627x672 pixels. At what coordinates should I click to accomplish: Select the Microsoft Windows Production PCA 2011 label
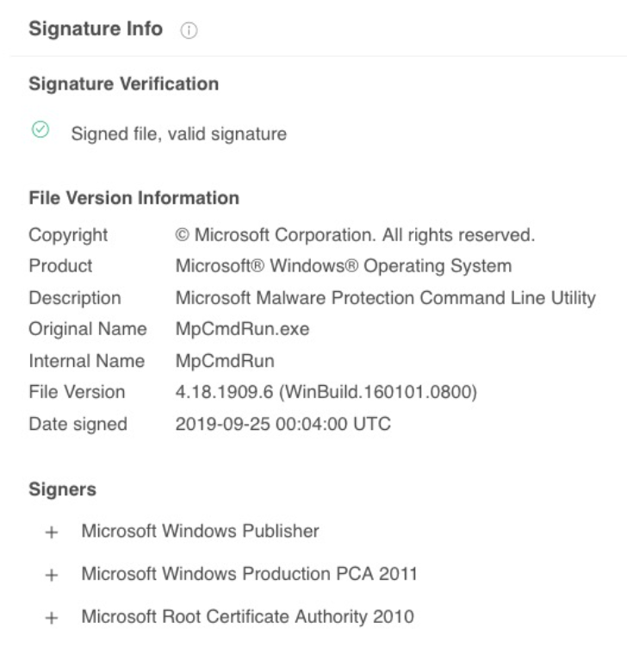(249, 574)
